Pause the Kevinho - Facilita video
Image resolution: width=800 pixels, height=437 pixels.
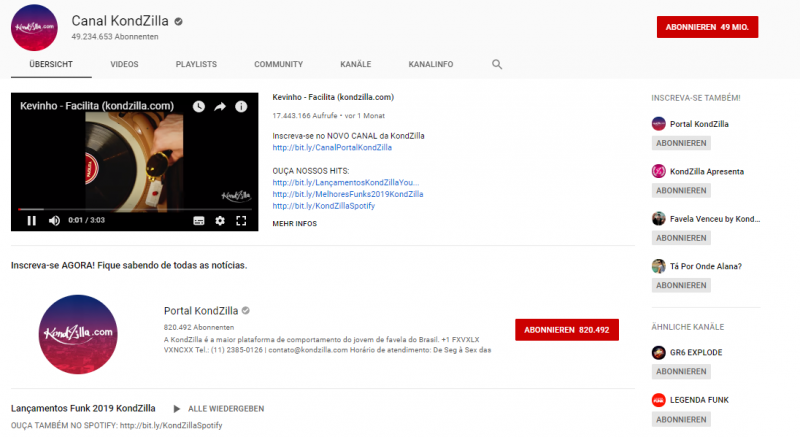[31, 220]
